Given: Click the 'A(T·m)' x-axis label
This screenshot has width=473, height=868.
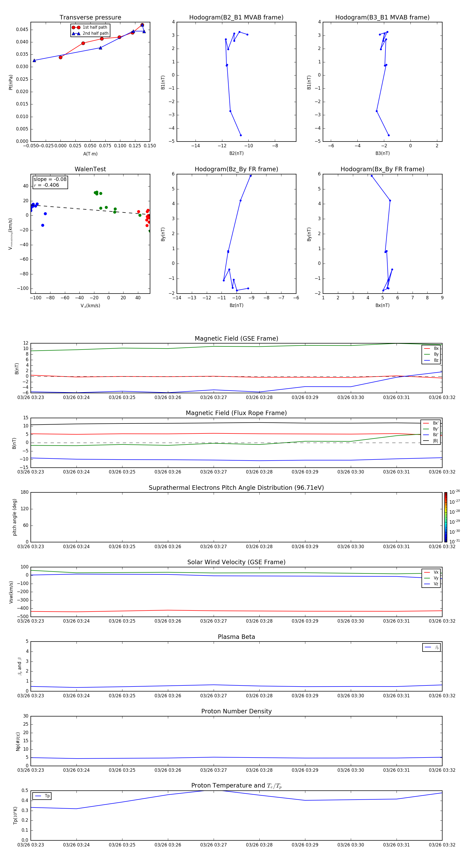Looking at the screenshot, I should point(90,154).
